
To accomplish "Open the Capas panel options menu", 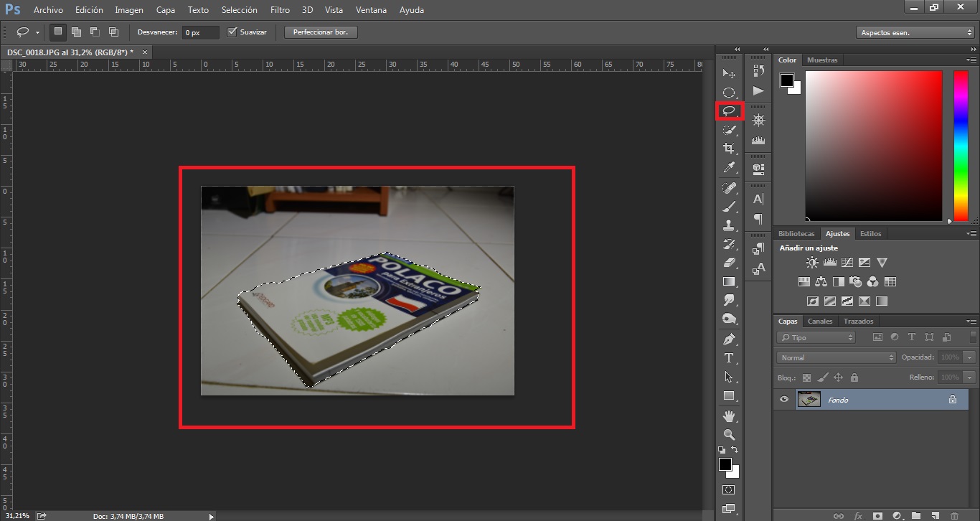I will tap(971, 321).
